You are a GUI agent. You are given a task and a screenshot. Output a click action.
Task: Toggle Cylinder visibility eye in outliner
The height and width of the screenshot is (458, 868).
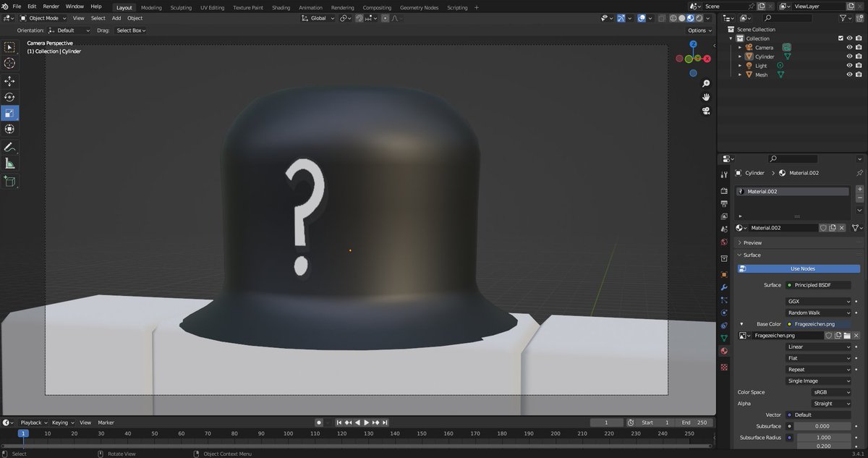coord(849,56)
